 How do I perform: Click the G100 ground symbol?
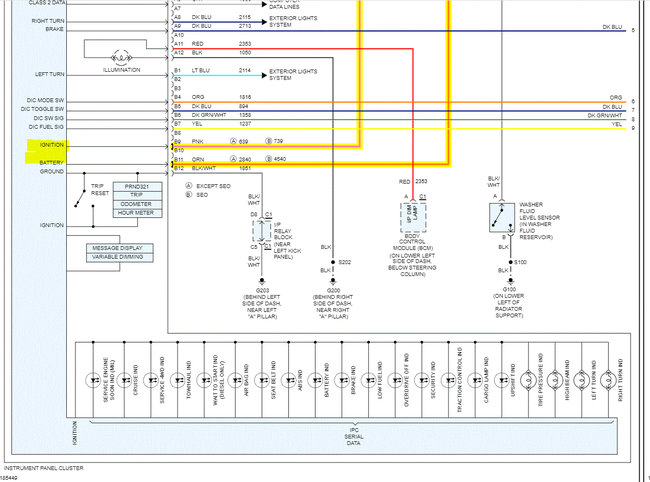tap(510, 281)
